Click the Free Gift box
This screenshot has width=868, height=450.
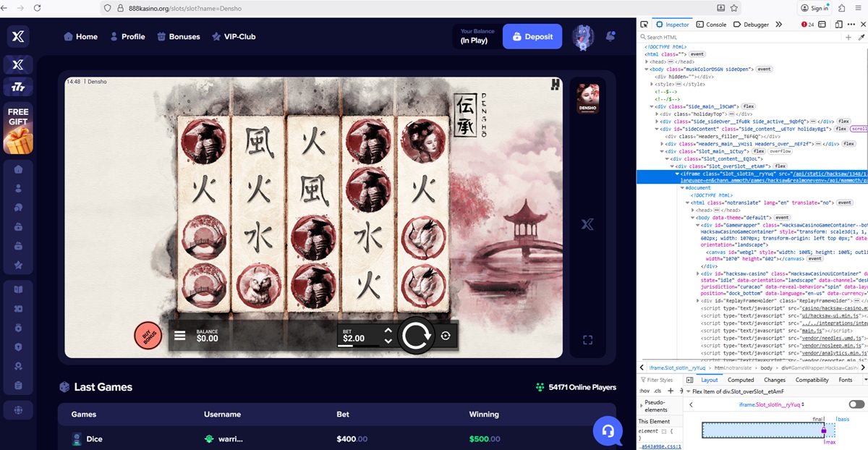click(x=18, y=130)
